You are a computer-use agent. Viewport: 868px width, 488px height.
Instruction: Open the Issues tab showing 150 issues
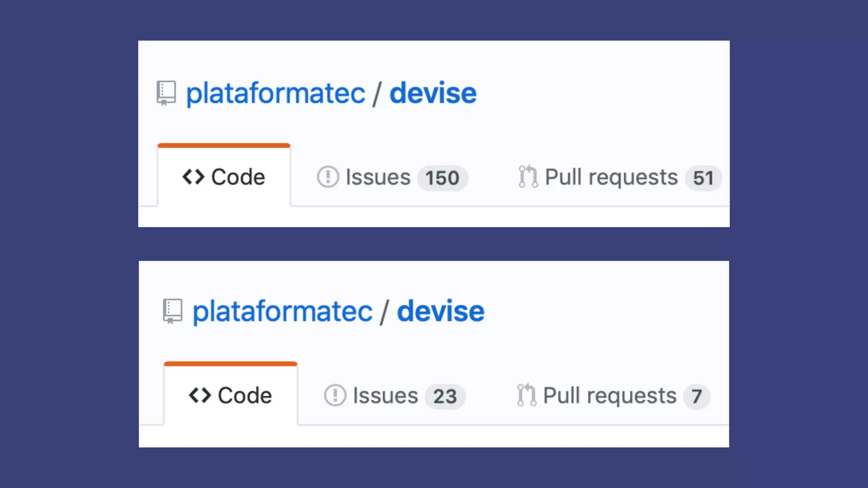click(378, 177)
